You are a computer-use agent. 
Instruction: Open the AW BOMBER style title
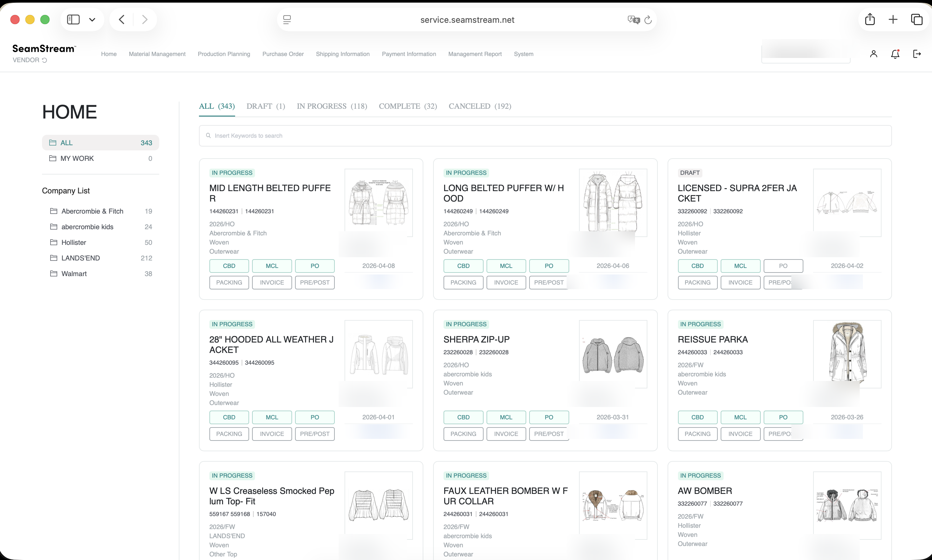pos(704,491)
